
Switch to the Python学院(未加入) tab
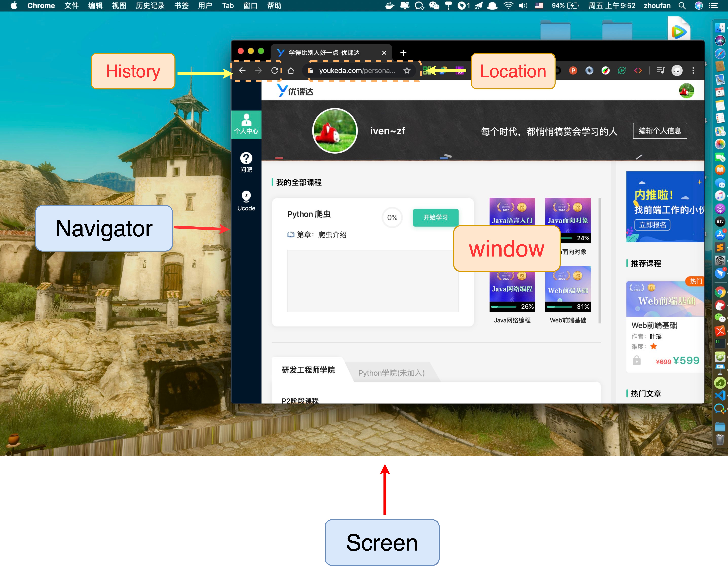(391, 373)
